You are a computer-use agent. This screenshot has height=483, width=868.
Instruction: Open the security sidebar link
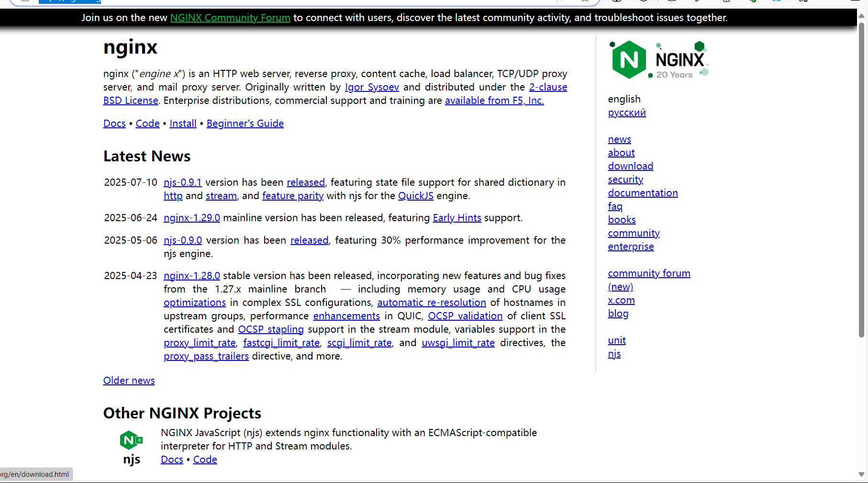625,180
